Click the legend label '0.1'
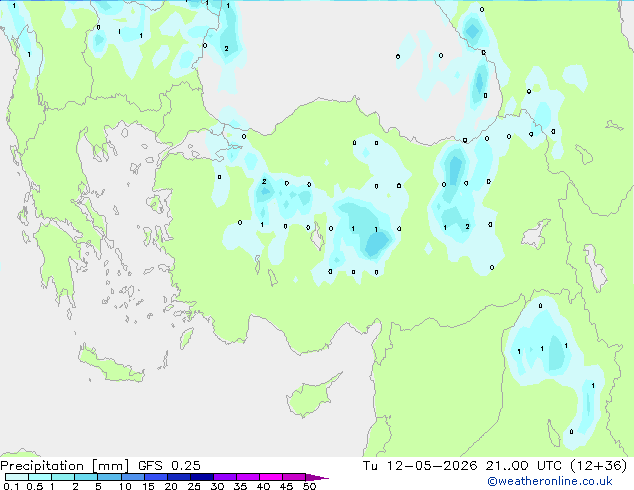Image resolution: width=634 pixels, height=490 pixels. (11, 486)
